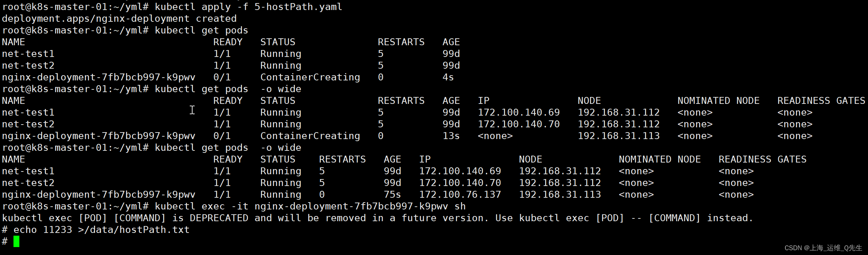Click the green cursor block at the last prompt

click(17, 242)
